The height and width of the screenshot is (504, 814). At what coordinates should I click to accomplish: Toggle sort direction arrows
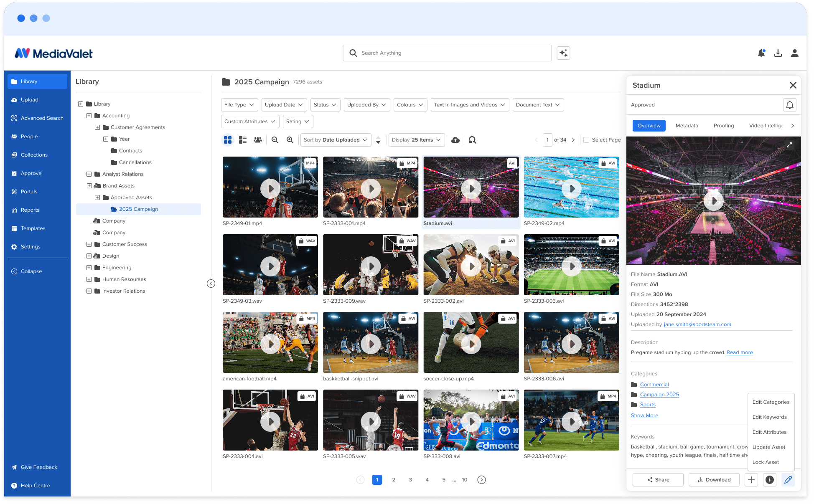tap(378, 140)
